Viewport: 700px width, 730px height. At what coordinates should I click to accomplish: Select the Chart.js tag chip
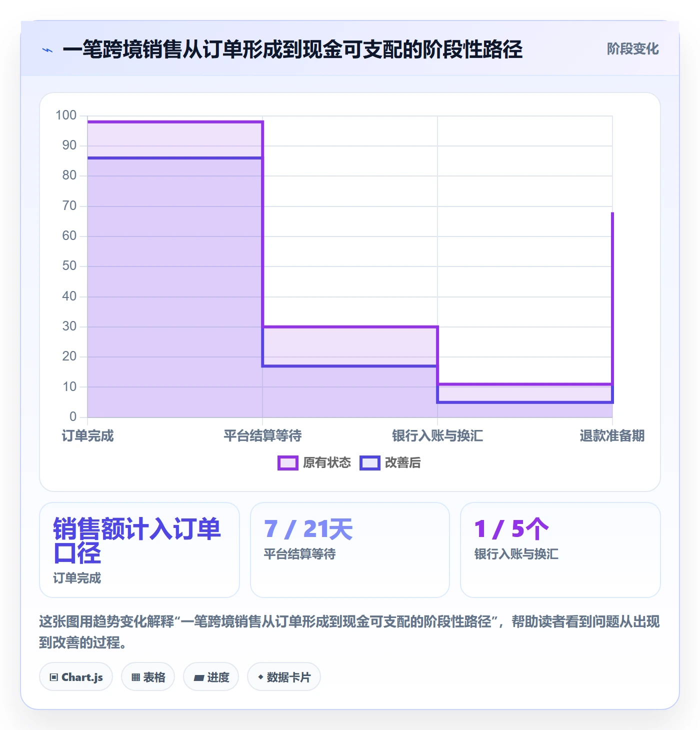(x=76, y=677)
